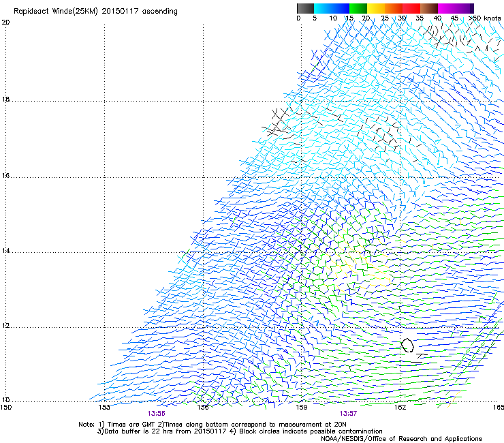504x443 pixels.
Task: Click the legend tick label 10
Action: click(333, 18)
